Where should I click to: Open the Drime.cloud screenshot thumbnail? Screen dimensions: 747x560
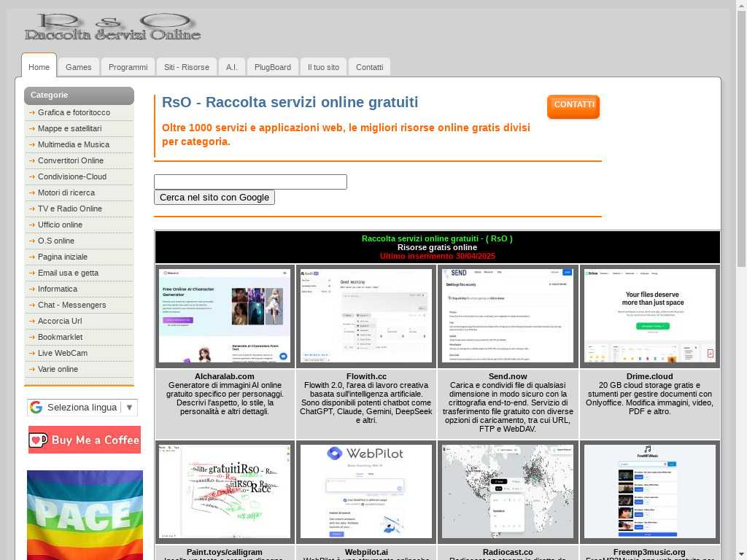[650, 316]
